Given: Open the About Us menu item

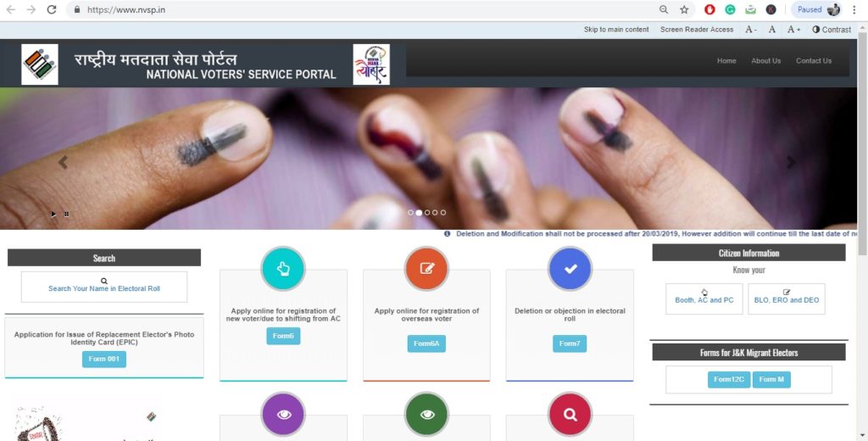Looking at the screenshot, I should pyautogui.click(x=765, y=61).
